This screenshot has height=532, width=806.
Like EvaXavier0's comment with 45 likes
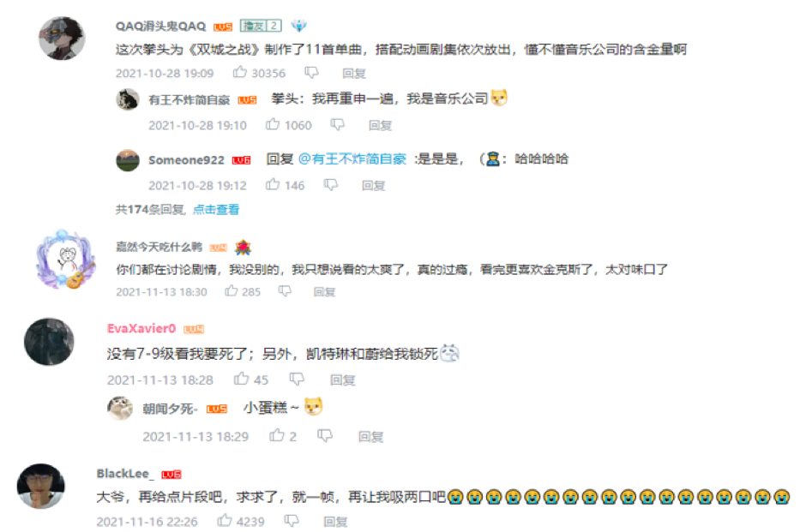[241, 379]
